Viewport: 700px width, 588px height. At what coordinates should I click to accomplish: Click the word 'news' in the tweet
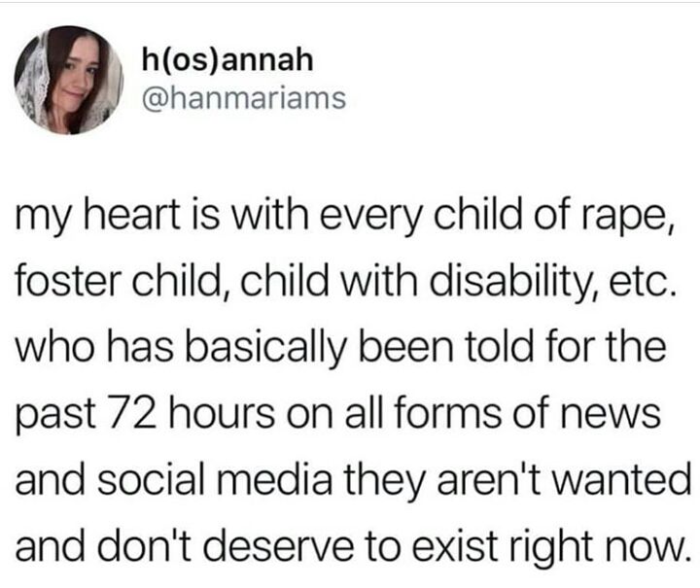(x=611, y=414)
